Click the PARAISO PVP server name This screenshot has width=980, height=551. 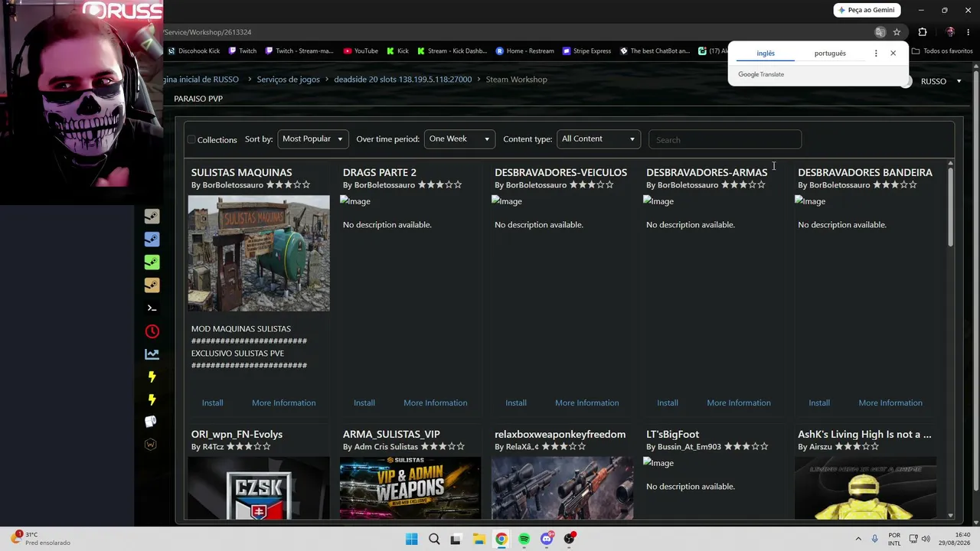pyautogui.click(x=198, y=99)
